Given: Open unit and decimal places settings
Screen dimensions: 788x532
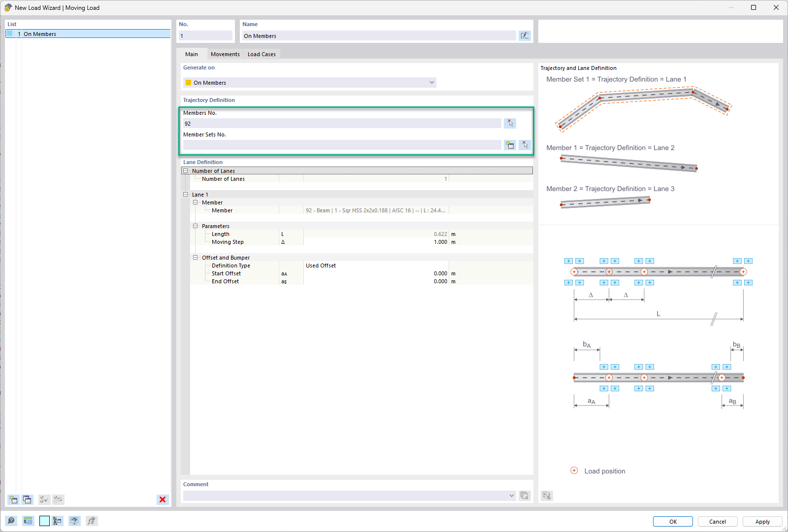Looking at the screenshot, I should [28, 521].
